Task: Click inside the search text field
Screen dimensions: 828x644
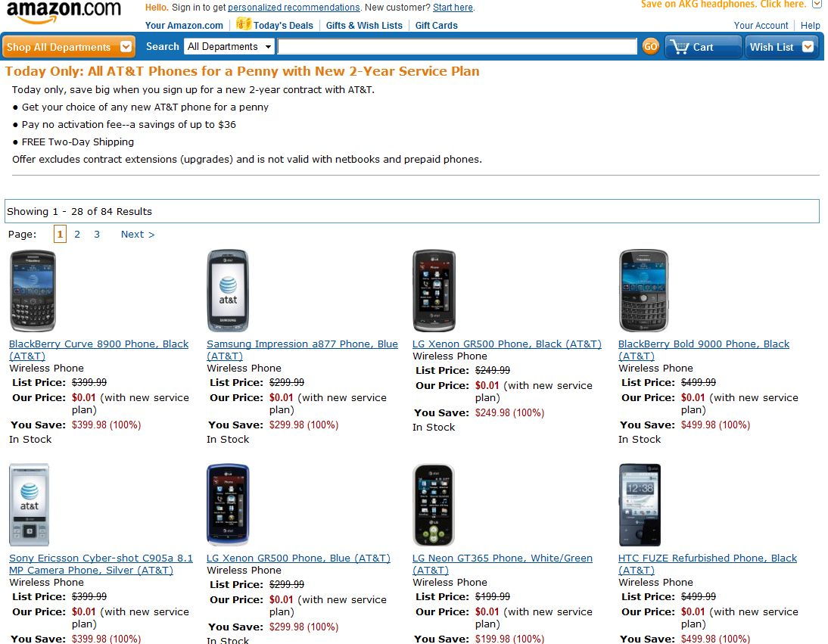Action: (x=457, y=47)
